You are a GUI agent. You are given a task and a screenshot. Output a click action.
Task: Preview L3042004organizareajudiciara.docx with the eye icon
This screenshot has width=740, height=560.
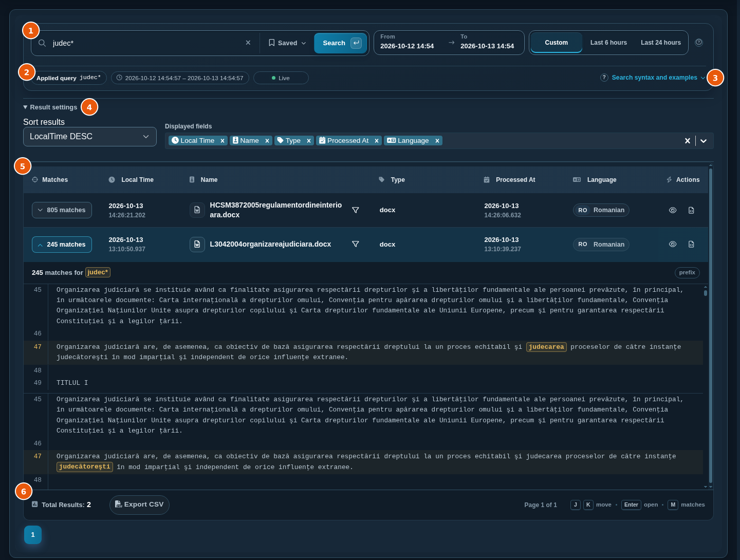(x=673, y=244)
